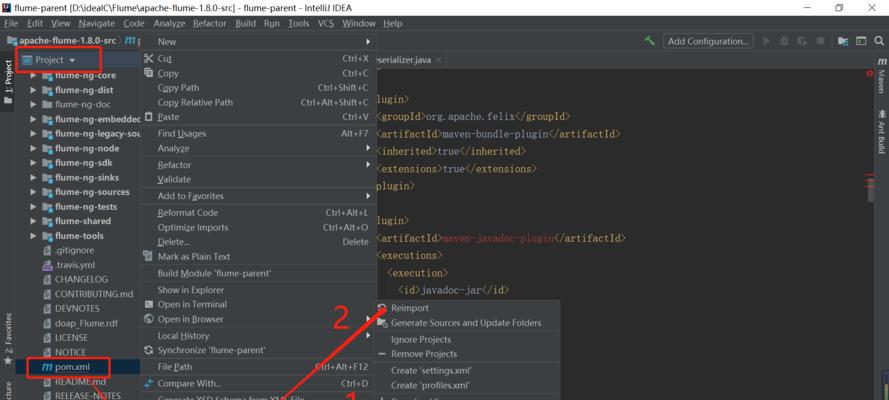Toggle the 1: Project tool window stripe
The height and width of the screenshot is (400, 889).
point(8,82)
